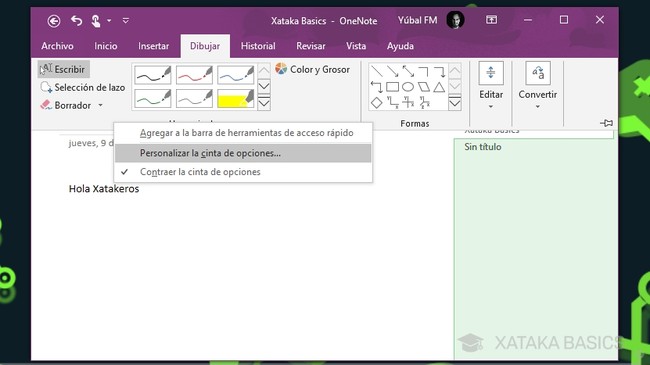Viewport: 650px width, 365px height.
Task: Select the rectangle shape
Action: (393, 87)
